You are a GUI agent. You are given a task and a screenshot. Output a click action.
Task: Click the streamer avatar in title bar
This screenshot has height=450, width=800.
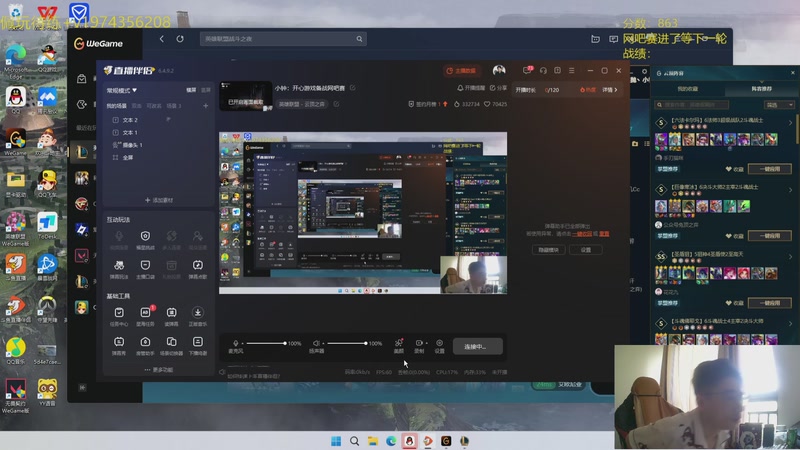point(499,70)
